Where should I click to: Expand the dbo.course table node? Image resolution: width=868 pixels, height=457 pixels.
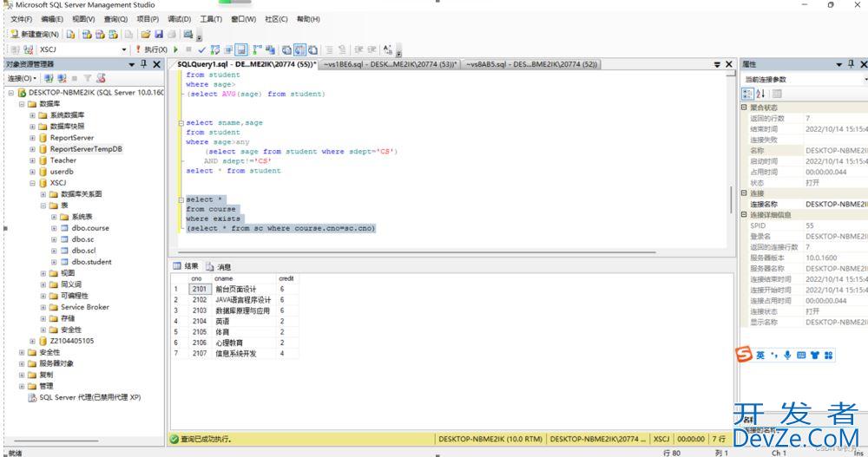point(54,228)
